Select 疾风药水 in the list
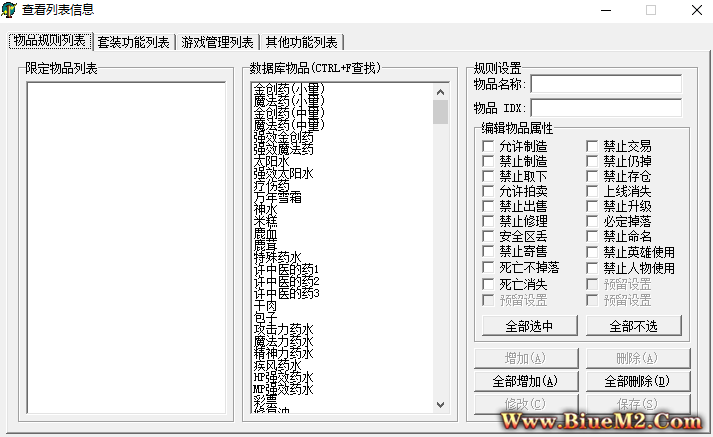The height and width of the screenshot is (437, 713). point(277,366)
